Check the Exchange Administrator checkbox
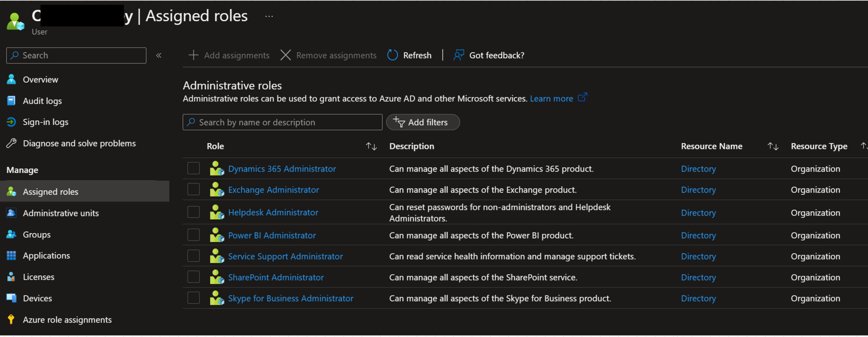The height and width of the screenshot is (337, 868). 194,189
